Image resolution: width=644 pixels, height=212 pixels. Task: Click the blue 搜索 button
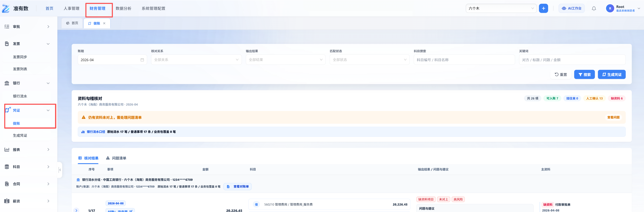(584, 75)
